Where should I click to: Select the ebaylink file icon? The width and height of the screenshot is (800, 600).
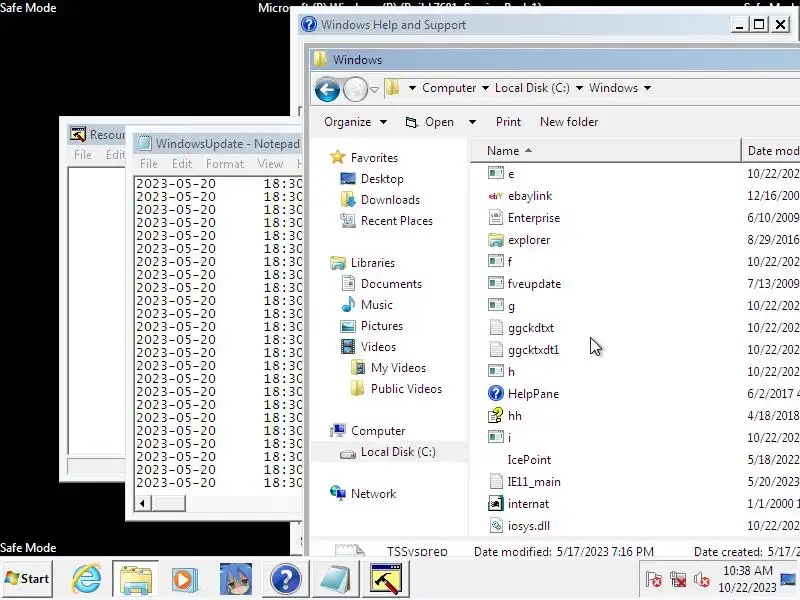point(495,196)
